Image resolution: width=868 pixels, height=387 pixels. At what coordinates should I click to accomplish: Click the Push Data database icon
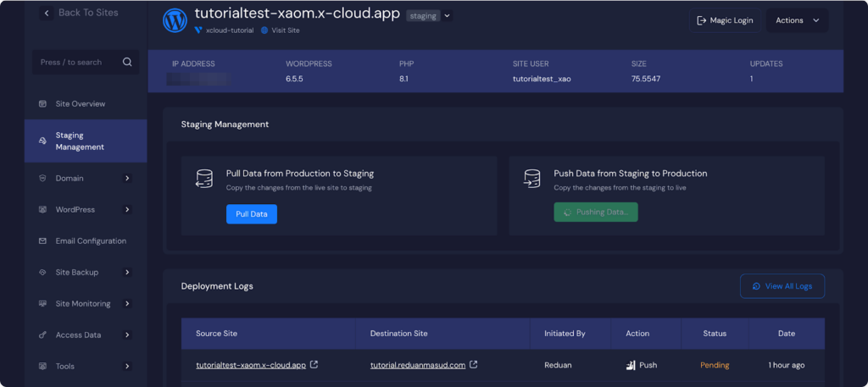pyautogui.click(x=532, y=179)
